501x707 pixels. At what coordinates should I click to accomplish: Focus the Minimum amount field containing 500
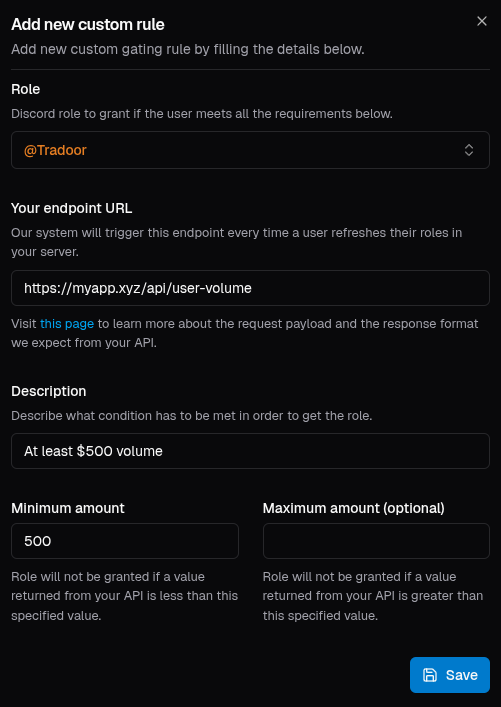125,541
